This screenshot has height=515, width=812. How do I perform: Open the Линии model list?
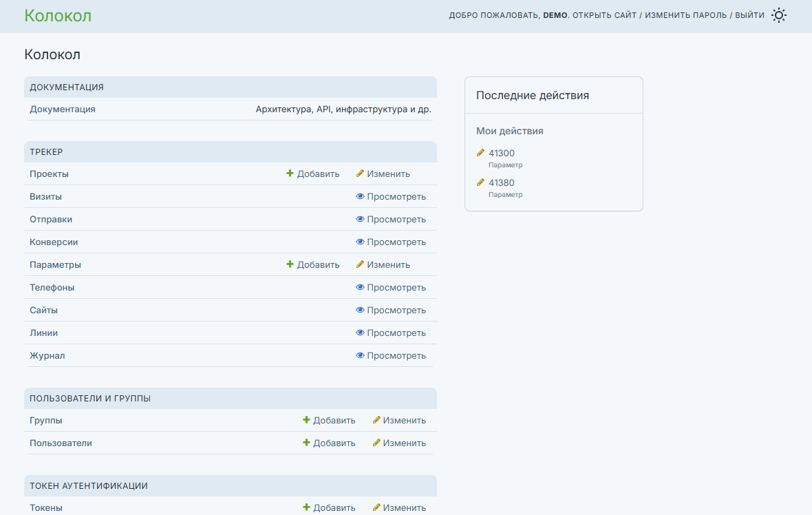43,333
